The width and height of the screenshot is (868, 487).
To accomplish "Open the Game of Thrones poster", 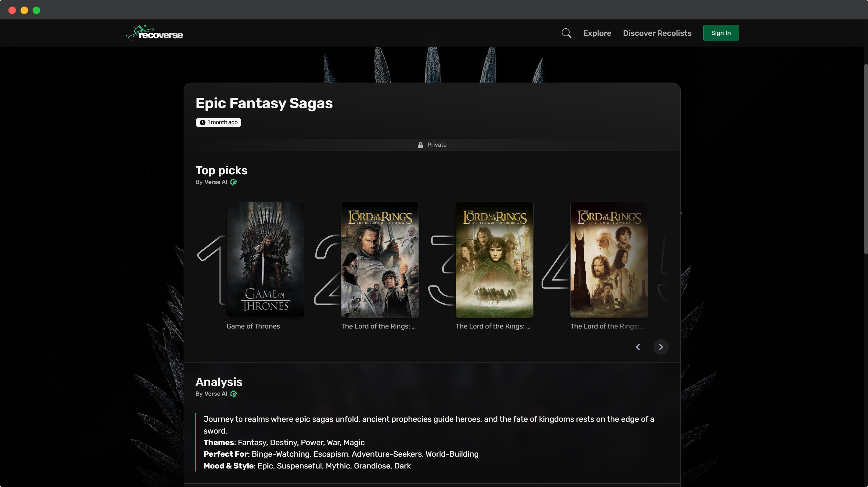I will [x=265, y=260].
